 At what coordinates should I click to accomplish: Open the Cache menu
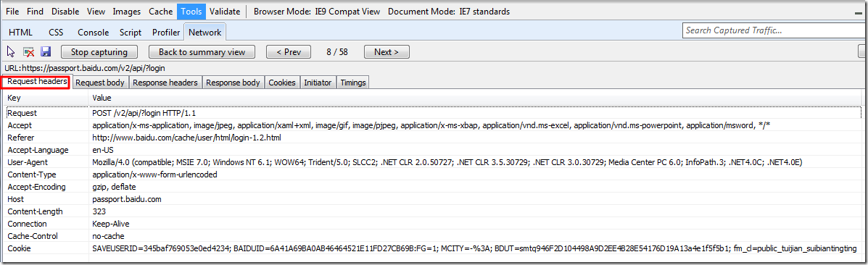(x=160, y=11)
